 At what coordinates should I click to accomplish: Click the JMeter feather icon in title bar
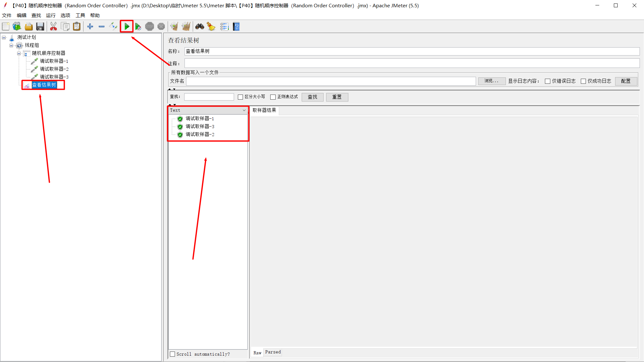pos(5,5)
